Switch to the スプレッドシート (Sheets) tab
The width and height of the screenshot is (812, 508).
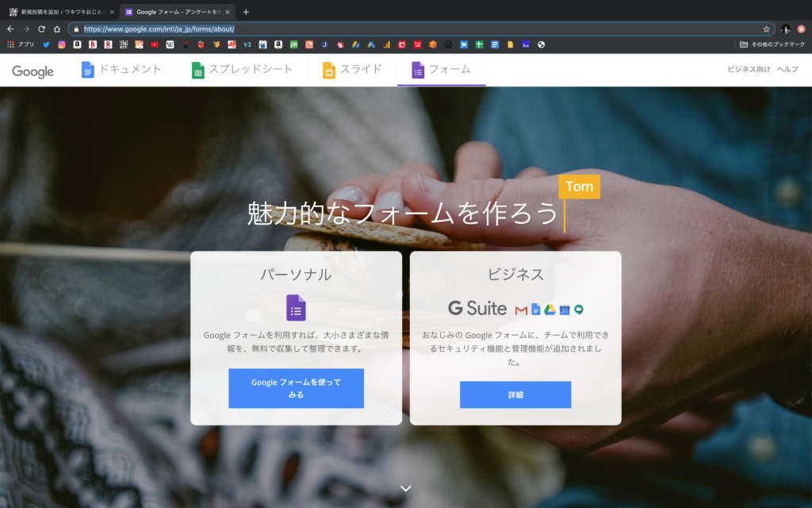click(x=242, y=70)
